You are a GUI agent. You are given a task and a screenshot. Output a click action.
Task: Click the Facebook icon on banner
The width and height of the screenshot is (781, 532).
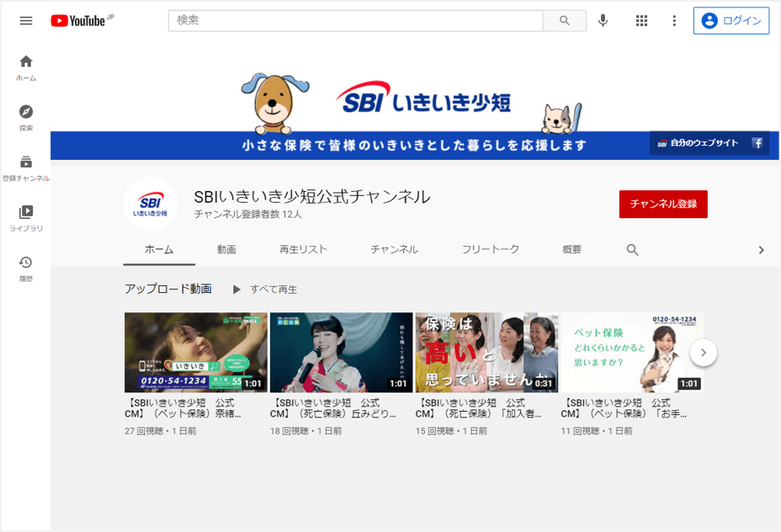pyautogui.click(x=757, y=143)
